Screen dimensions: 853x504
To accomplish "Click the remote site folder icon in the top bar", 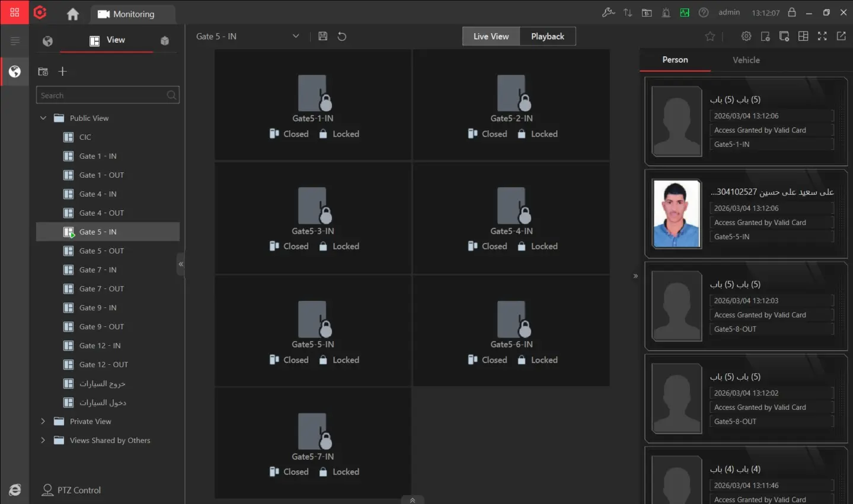I will (x=647, y=12).
